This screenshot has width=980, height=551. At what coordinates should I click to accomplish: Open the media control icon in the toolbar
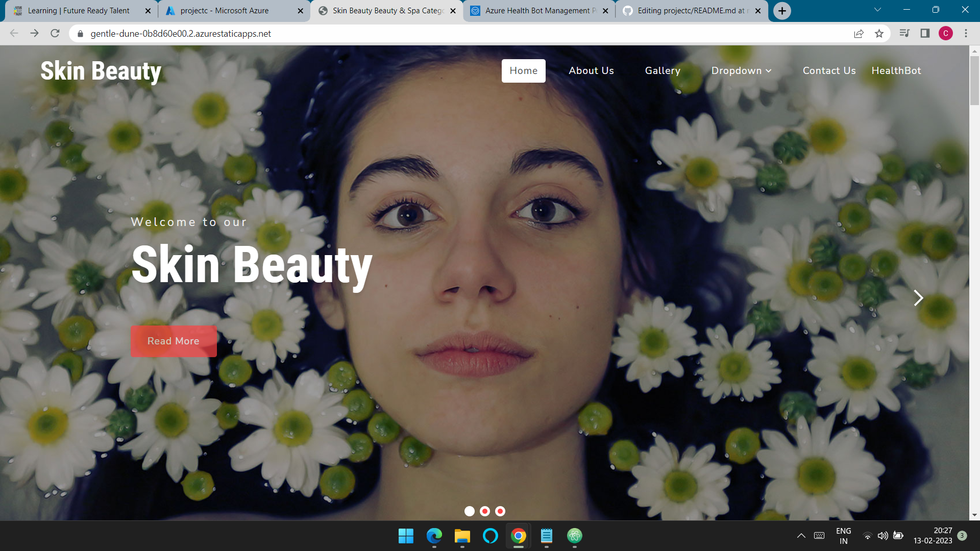coord(904,34)
